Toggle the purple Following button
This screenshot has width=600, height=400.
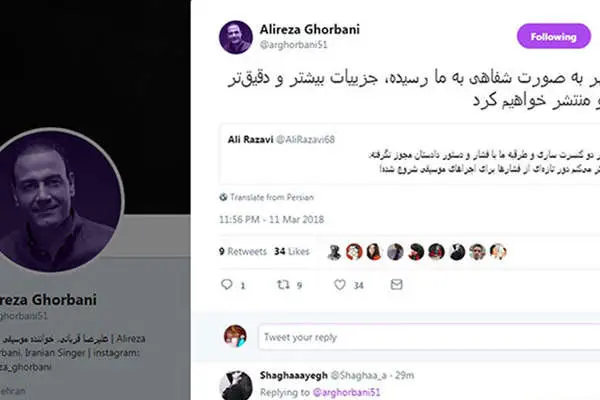coord(554,36)
